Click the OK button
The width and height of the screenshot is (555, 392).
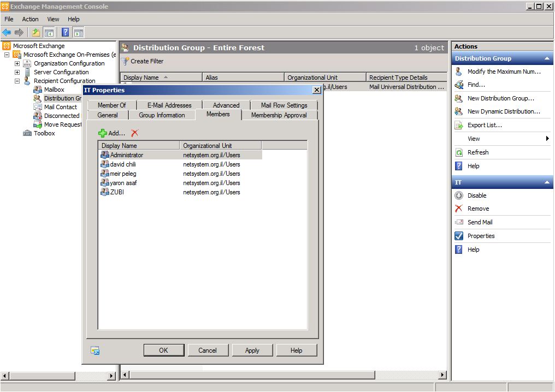click(x=164, y=351)
